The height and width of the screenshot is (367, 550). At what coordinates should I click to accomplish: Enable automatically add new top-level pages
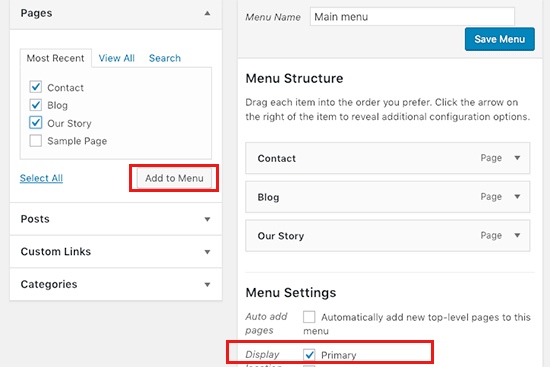tap(309, 317)
